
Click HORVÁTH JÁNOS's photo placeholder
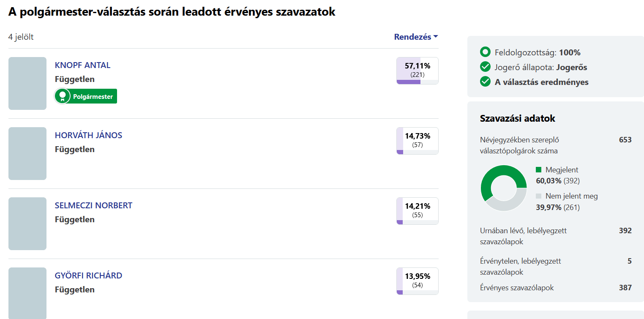point(27,153)
